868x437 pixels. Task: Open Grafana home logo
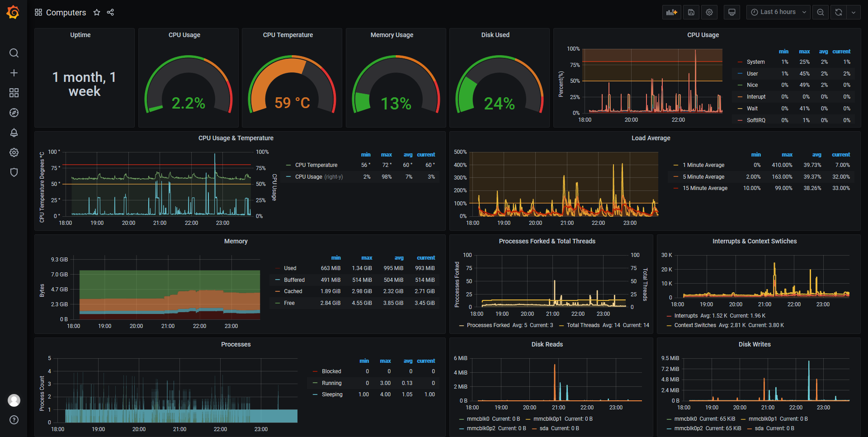13,12
